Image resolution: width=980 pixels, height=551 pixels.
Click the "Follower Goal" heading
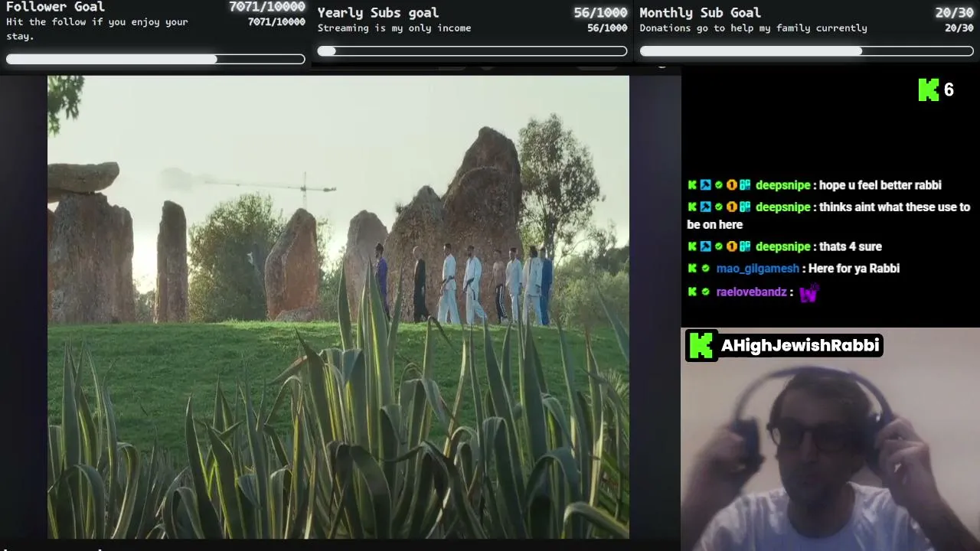coord(55,7)
